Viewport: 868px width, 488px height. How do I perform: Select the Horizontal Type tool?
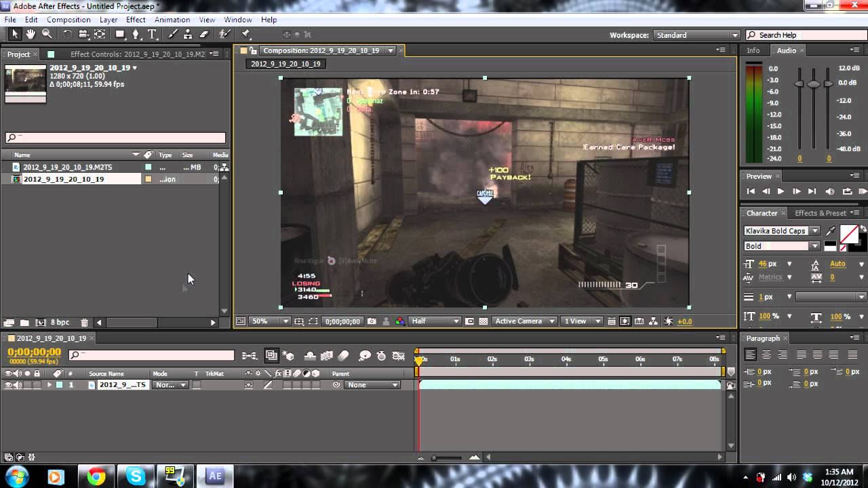152,34
